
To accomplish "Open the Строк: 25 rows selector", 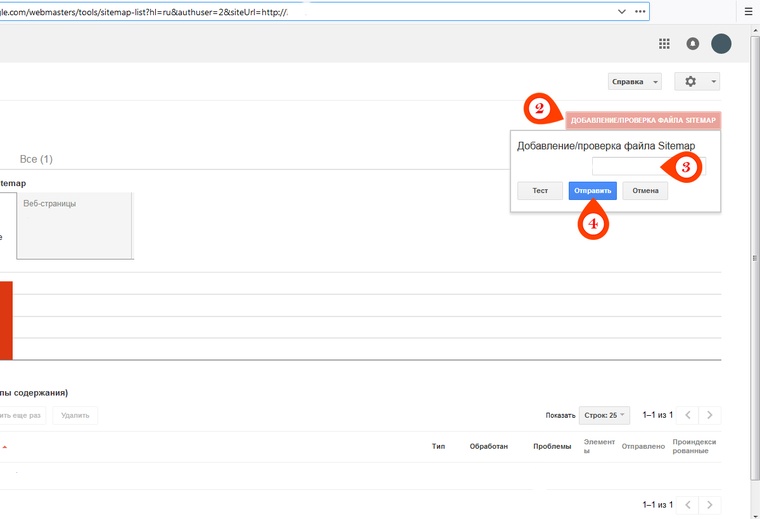I will coord(604,415).
